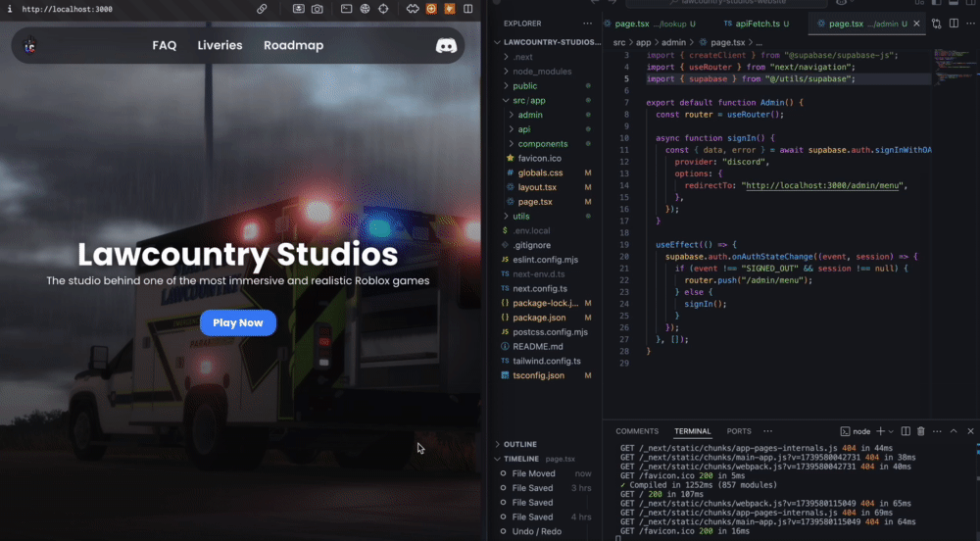
Task: Open Explorer views and more actions ellipsis
Action: pyautogui.click(x=587, y=24)
